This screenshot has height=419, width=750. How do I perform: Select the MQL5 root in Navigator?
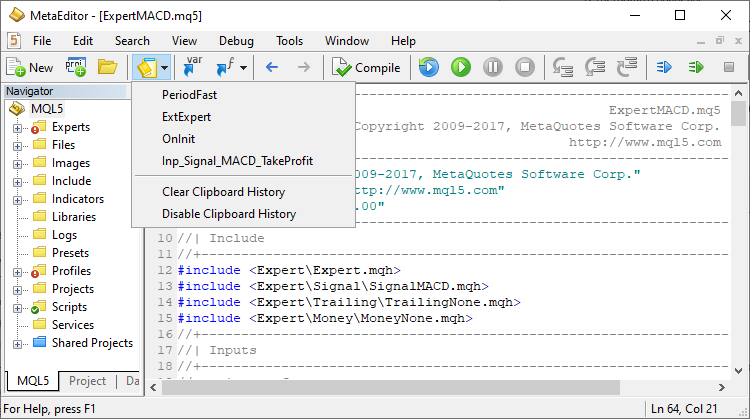(x=46, y=109)
